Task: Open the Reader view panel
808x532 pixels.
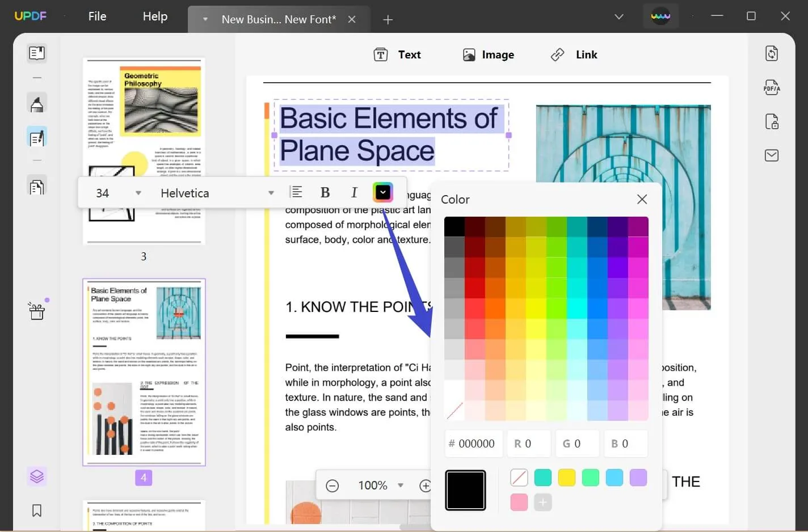Action: (36, 53)
